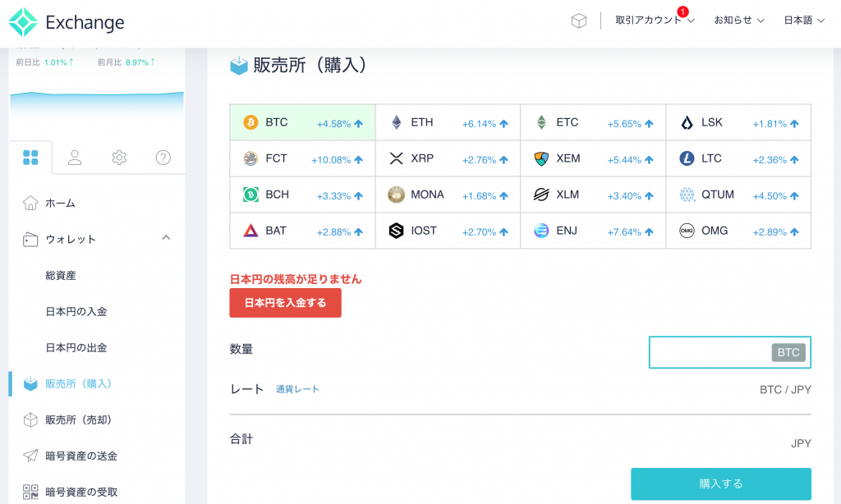Viewport: 841px width, 504px height.
Task: Open the 取引アカウント dropdown
Action: click(655, 21)
